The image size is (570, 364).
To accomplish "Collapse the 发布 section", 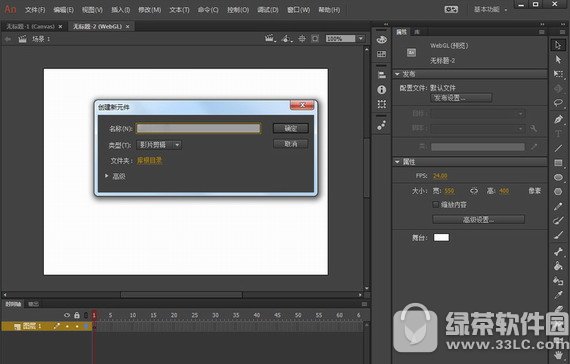I will (x=397, y=74).
